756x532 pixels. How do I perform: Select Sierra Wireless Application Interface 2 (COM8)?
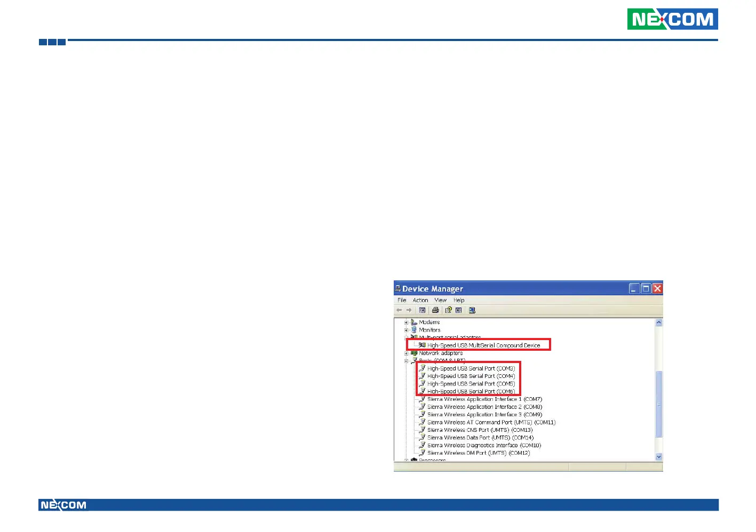click(x=484, y=407)
